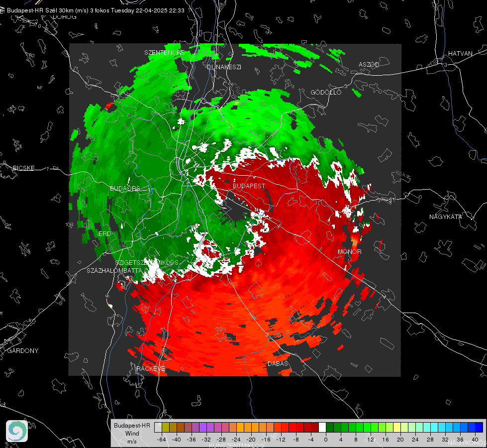Click the 28 legend scale value
Viewport: 487px width, 448px height.
pyautogui.click(x=430, y=440)
